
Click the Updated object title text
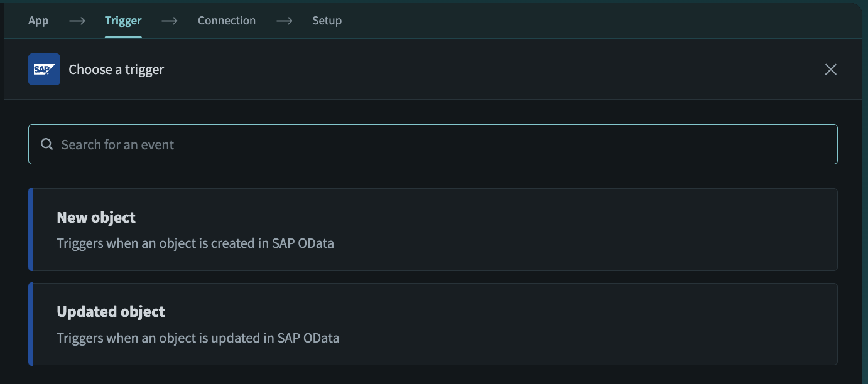(x=111, y=312)
